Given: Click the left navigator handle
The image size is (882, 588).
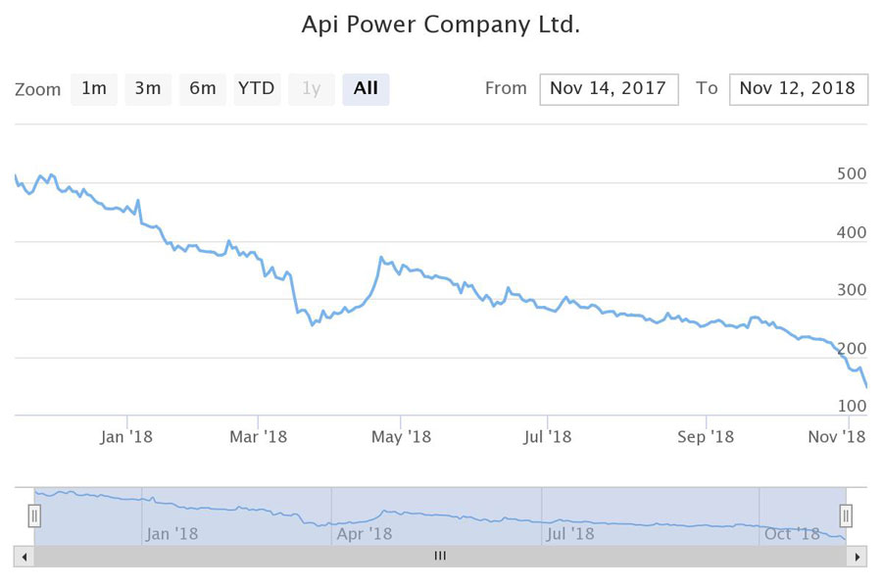Looking at the screenshot, I should [x=34, y=515].
